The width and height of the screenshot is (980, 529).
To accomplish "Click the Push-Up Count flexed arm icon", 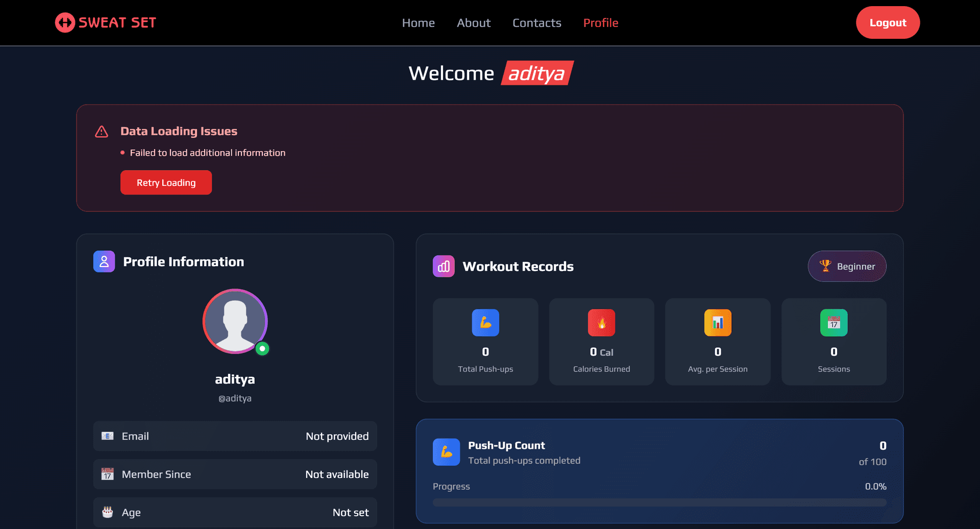I will coord(446,452).
